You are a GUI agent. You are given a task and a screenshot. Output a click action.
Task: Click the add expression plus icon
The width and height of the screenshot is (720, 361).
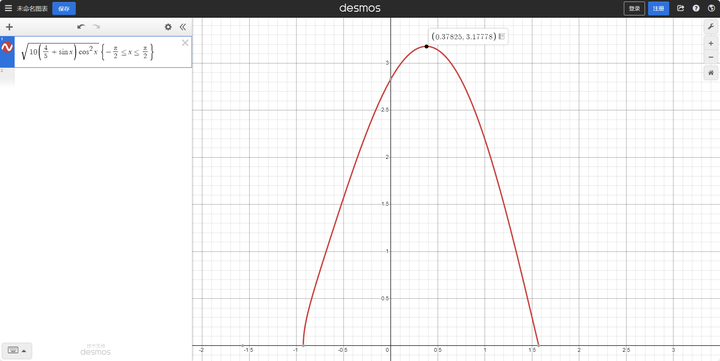click(9, 27)
